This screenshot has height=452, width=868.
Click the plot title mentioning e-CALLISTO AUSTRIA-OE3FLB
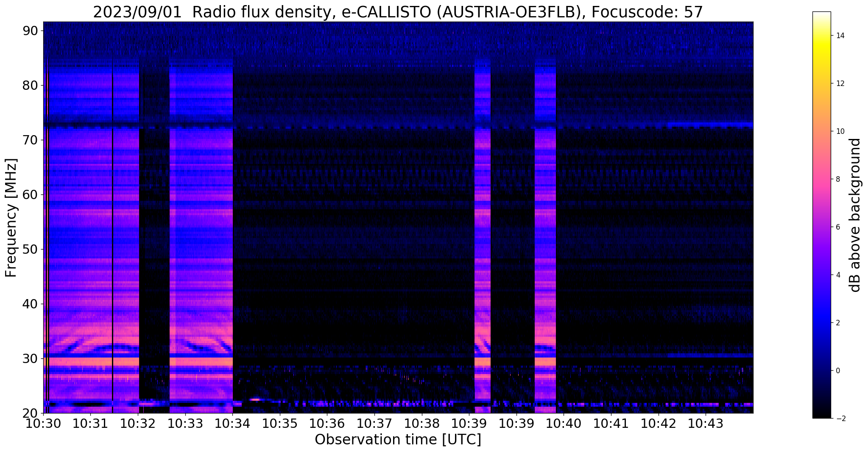pyautogui.click(x=398, y=12)
